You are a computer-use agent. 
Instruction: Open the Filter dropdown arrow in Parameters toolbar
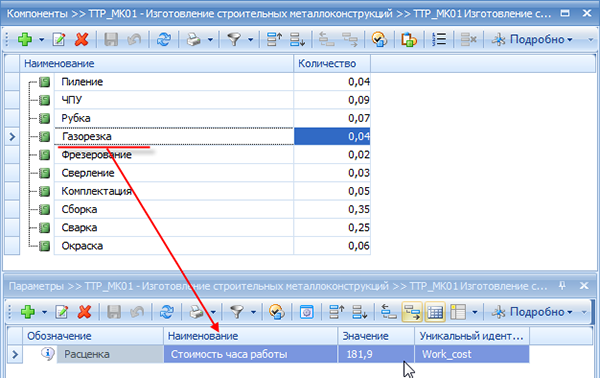click(253, 312)
